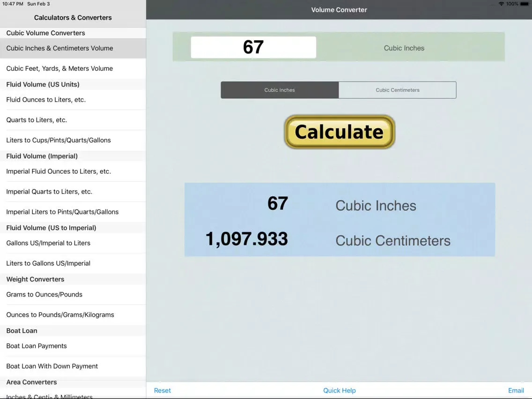The image size is (532, 399).
Task: Click the Fluid Volume (Imperial) header
Action: [x=73, y=156]
